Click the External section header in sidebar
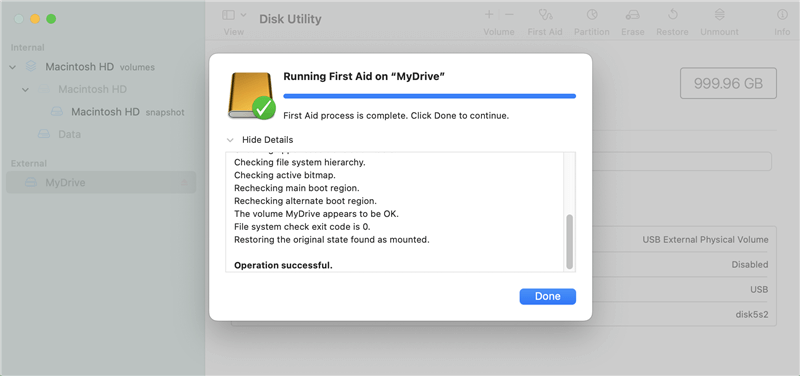 click(x=29, y=163)
